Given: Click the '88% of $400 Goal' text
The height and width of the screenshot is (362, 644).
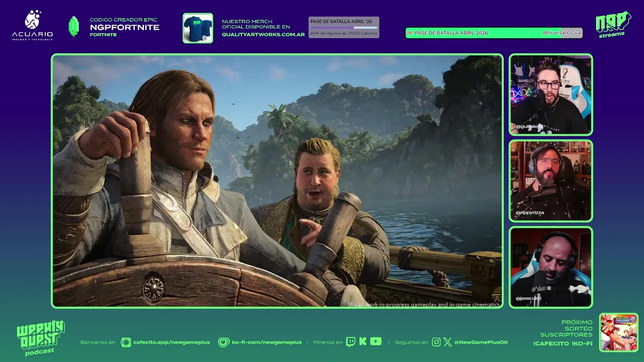Looking at the screenshot, I should pyautogui.click(x=562, y=33).
